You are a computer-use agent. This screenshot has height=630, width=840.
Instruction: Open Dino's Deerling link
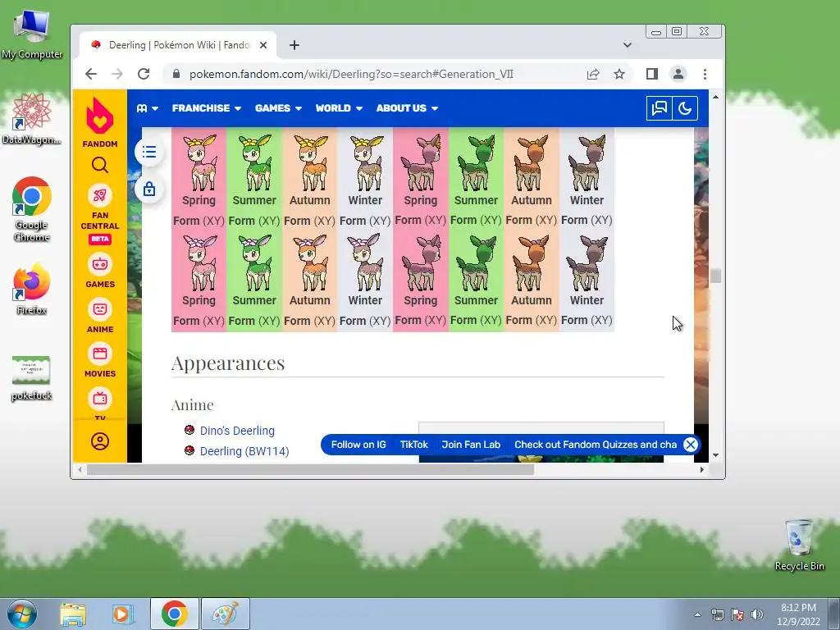click(237, 431)
